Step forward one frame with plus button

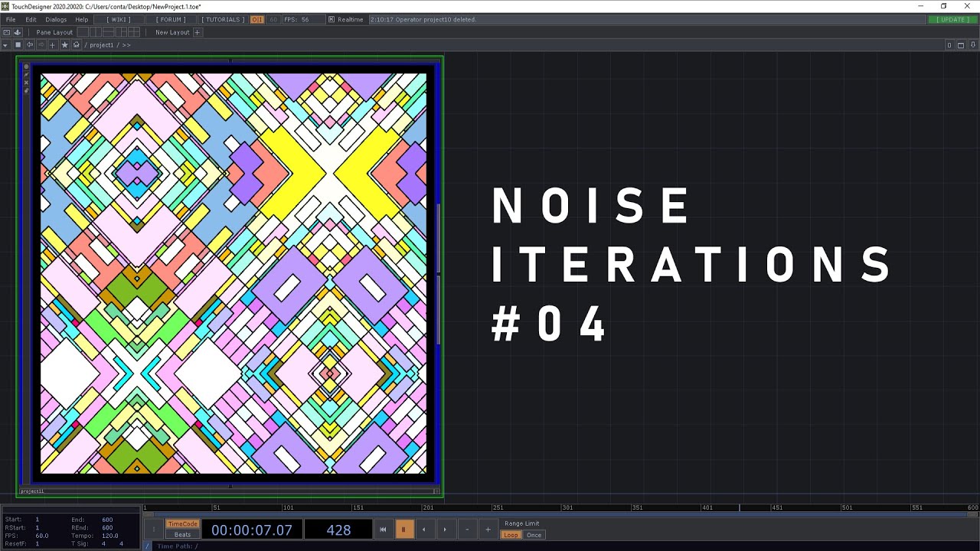[488, 530]
